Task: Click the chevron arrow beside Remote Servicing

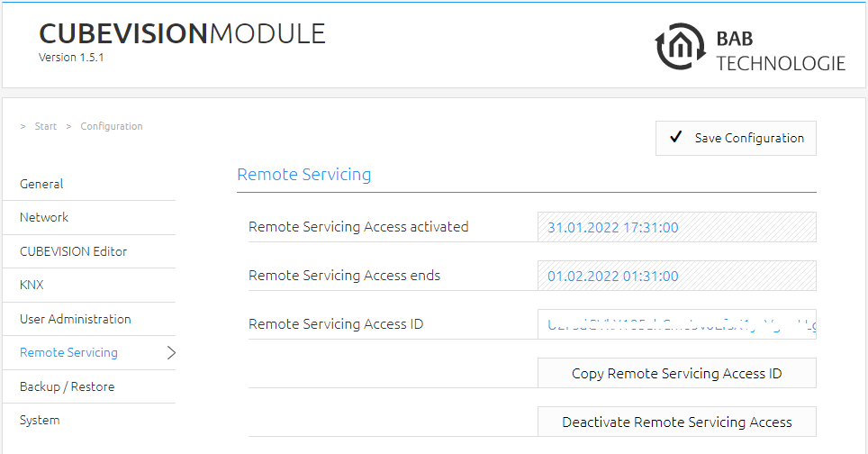Action: [171, 353]
